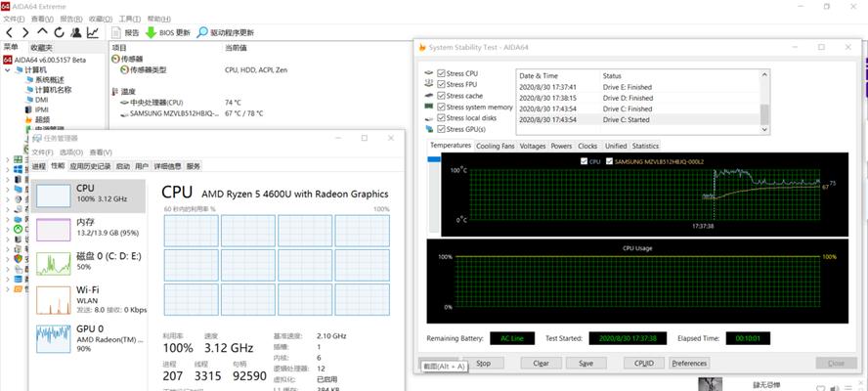This screenshot has height=391, width=868.
Task: Open Task Manager 选项(O) menu
Action: 70,152
